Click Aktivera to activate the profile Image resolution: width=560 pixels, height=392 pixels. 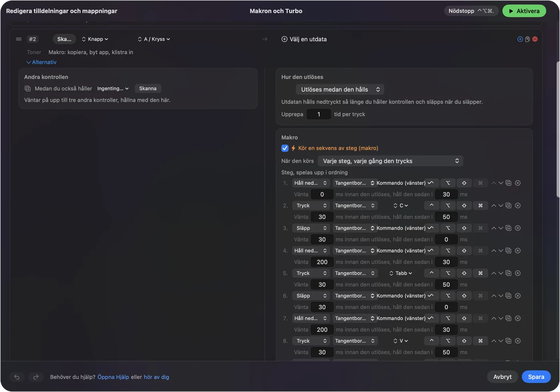[524, 11]
